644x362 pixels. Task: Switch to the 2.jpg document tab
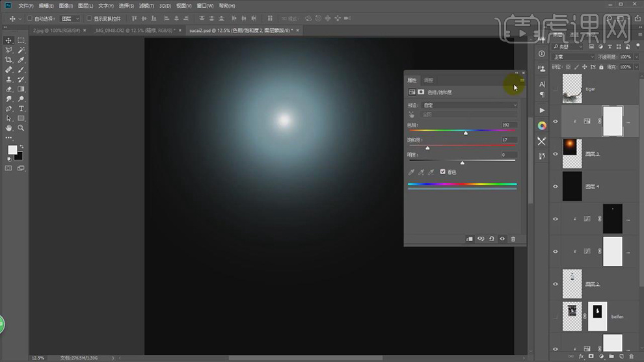55,31
